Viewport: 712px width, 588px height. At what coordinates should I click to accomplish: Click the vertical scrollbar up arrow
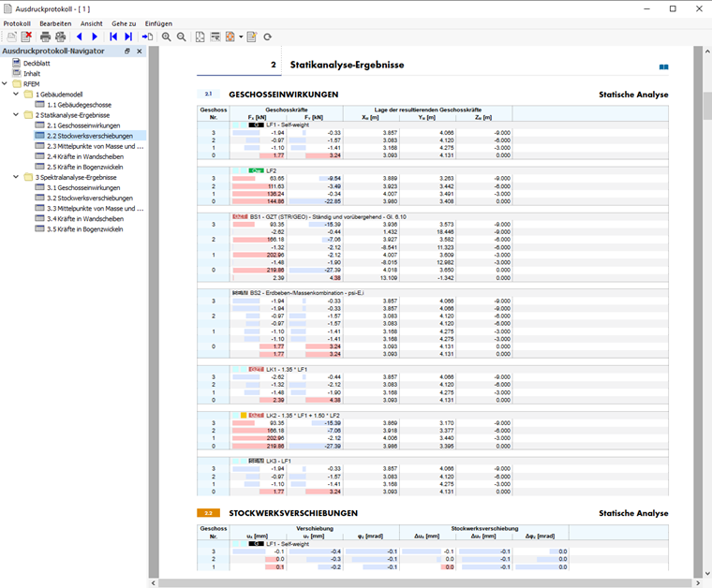tap(707, 51)
